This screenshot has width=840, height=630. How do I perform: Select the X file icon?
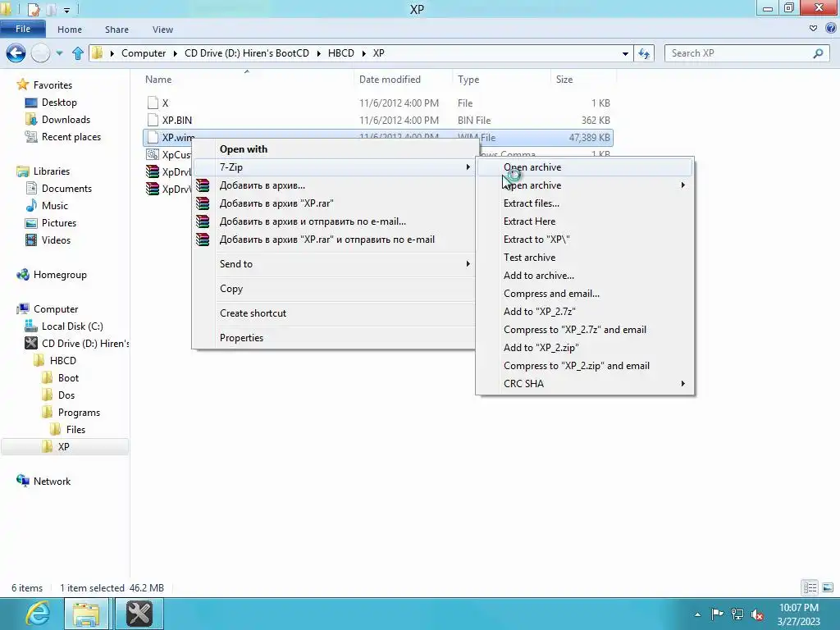pos(153,103)
